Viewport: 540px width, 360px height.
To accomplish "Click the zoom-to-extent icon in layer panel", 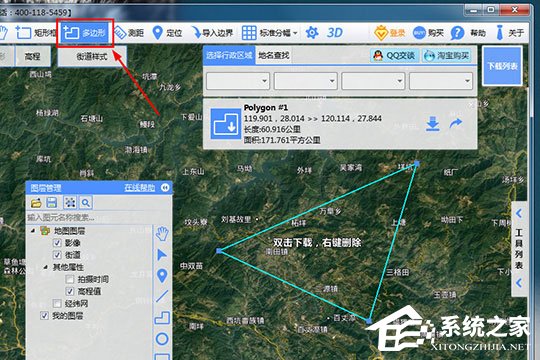I will pos(70,203).
